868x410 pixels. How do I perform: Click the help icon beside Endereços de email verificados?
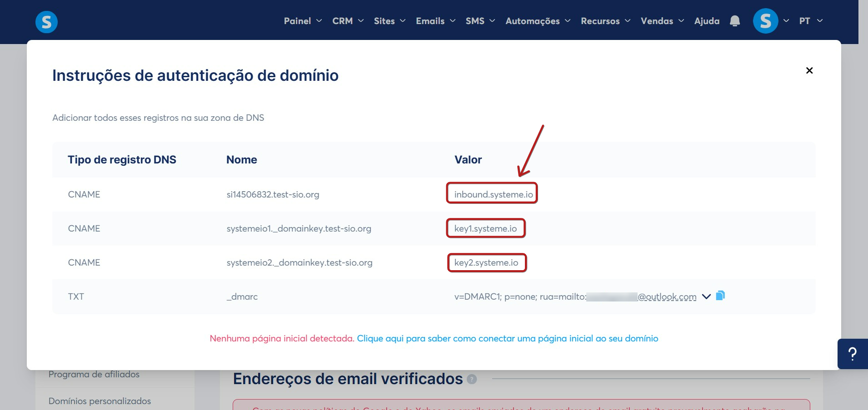[x=472, y=379]
